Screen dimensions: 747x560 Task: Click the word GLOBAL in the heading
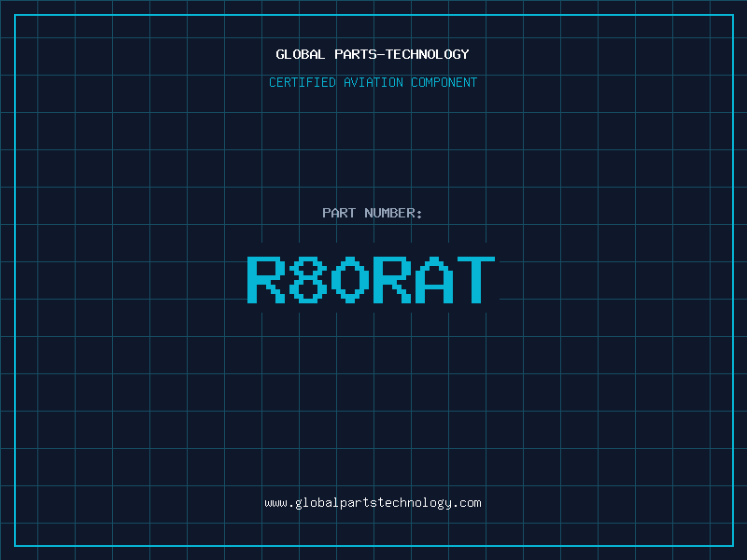coord(301,55)
